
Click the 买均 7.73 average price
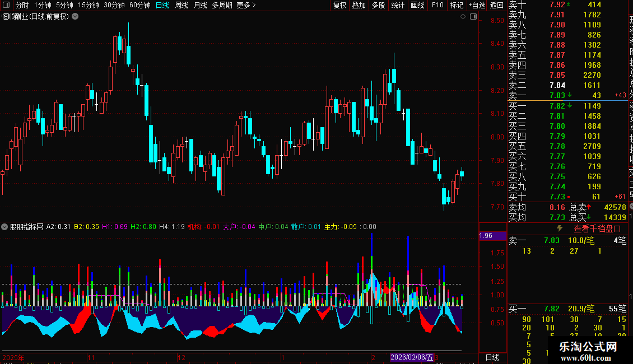[x=537, y=217]
